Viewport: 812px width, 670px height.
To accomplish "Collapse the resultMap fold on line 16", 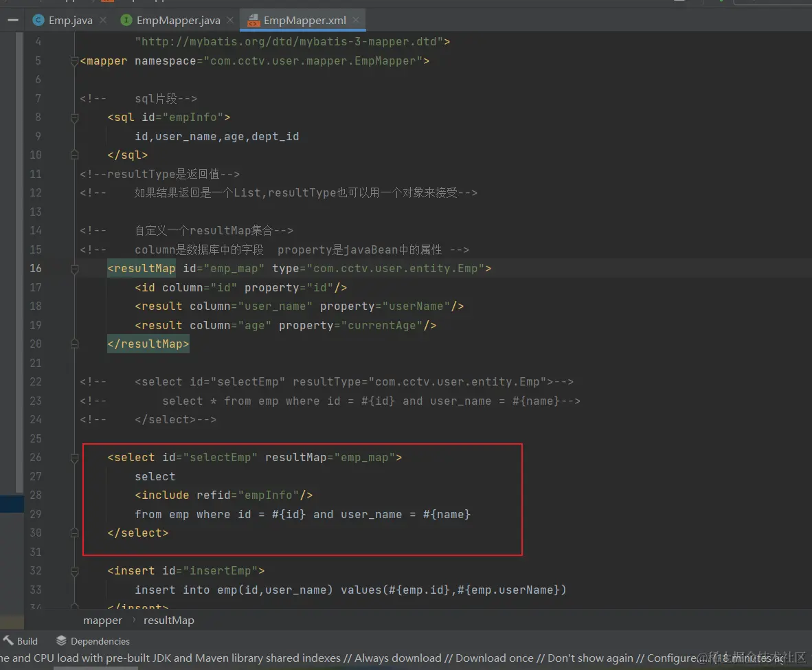I will tap(74, 269).
